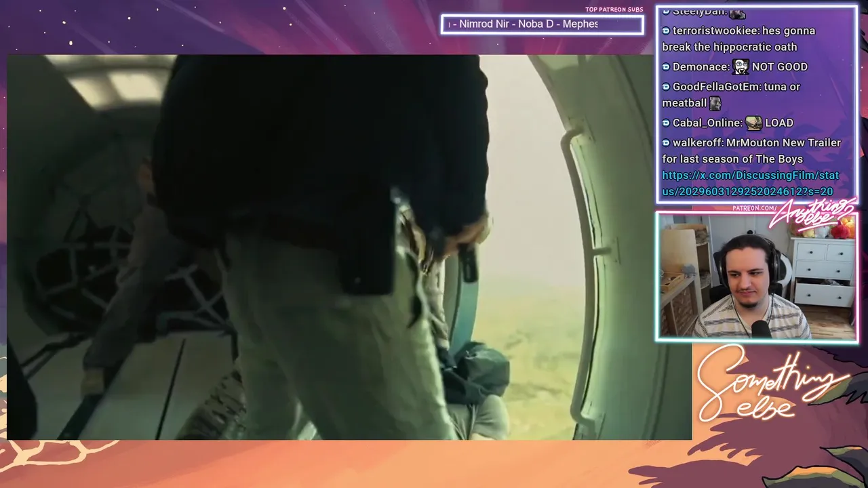Viewport: 868px width, 488px height.
Task: Click the emote next to NOT GOOD
Action: click(x=741, y=66)
